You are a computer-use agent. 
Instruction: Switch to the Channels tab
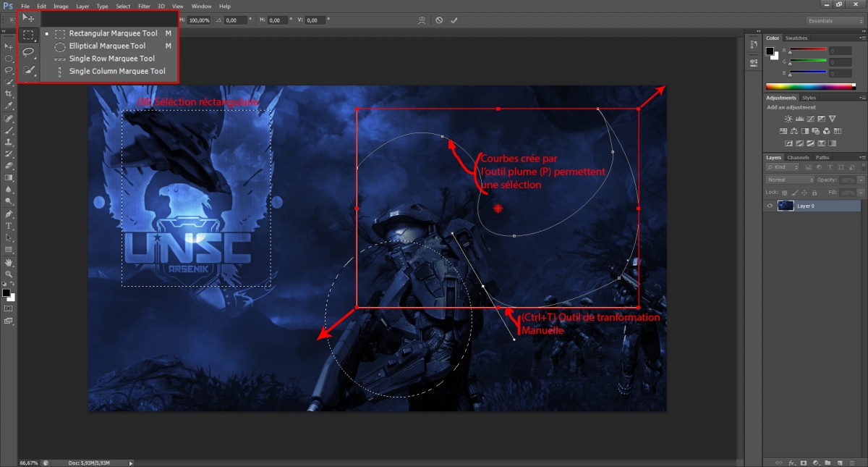(798, 157)
